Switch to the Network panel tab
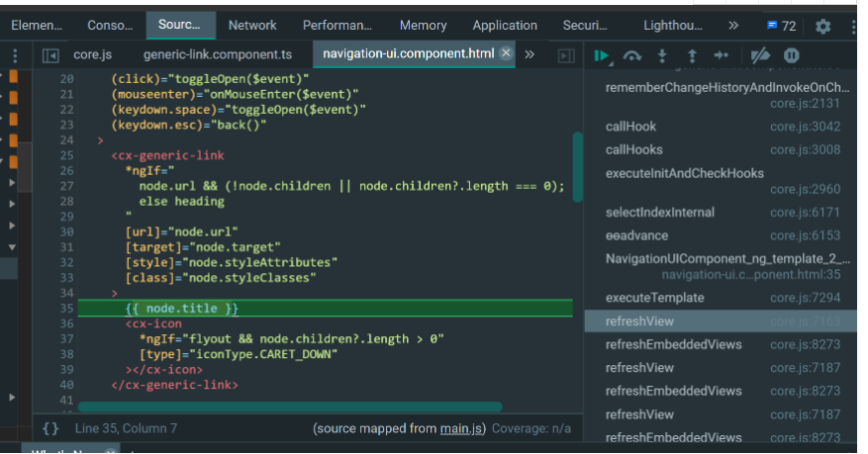The width and height of the screenshot is (868, 454). click(252, 26)
